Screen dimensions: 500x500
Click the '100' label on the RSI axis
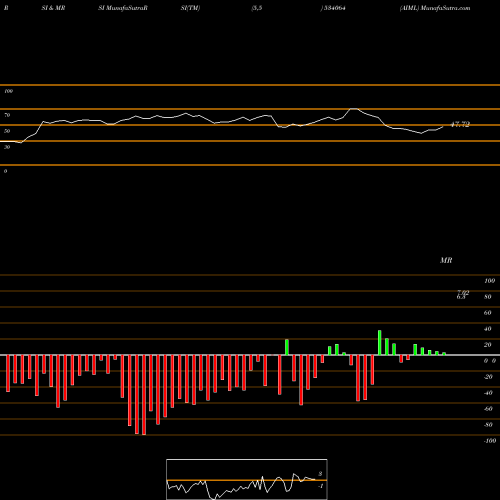(x=8, y=91)
